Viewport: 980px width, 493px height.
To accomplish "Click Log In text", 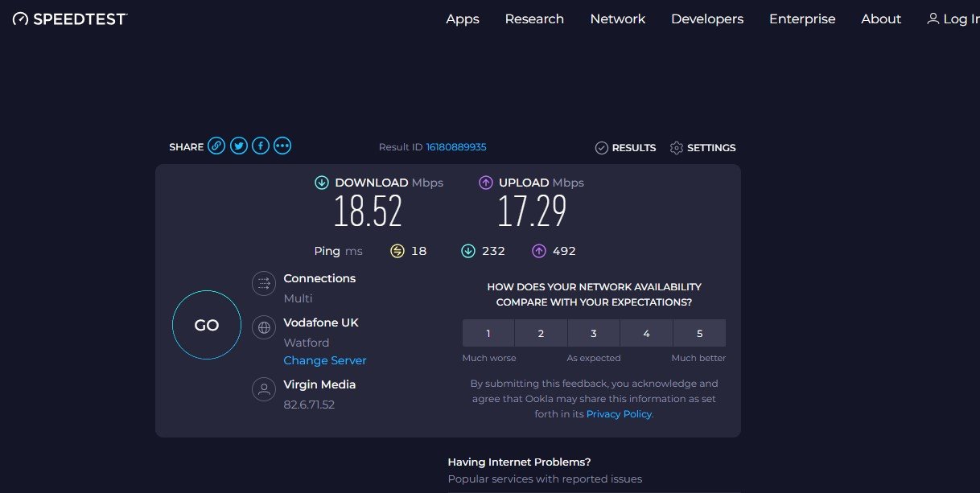I will pos(961,18).
